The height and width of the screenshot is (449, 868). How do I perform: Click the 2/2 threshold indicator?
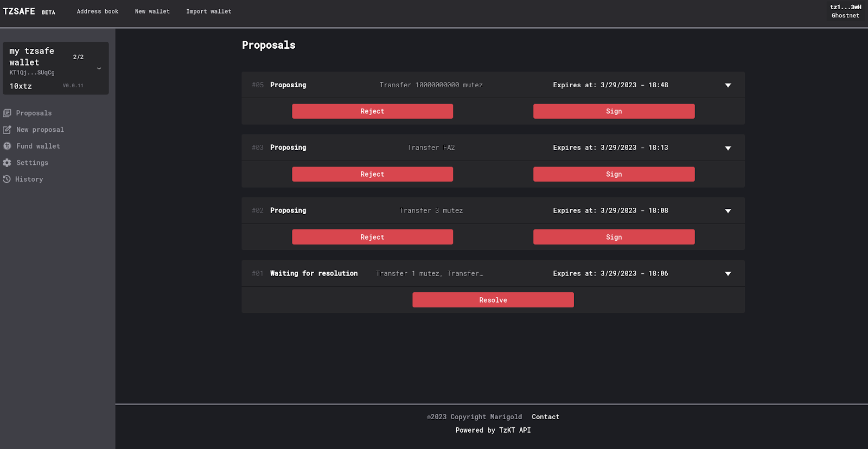click(79, 57)
